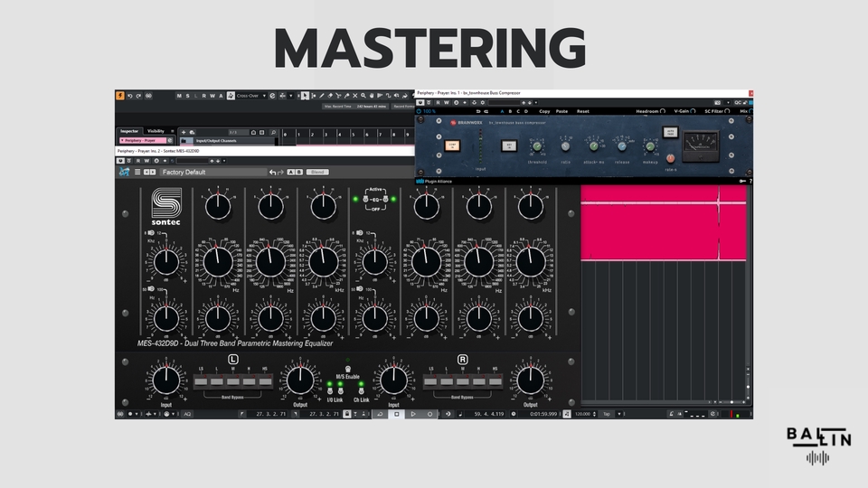Redo action in Cubase main toolbar
The height and width of the screenshot is (488, 868).
coord(138,96)
